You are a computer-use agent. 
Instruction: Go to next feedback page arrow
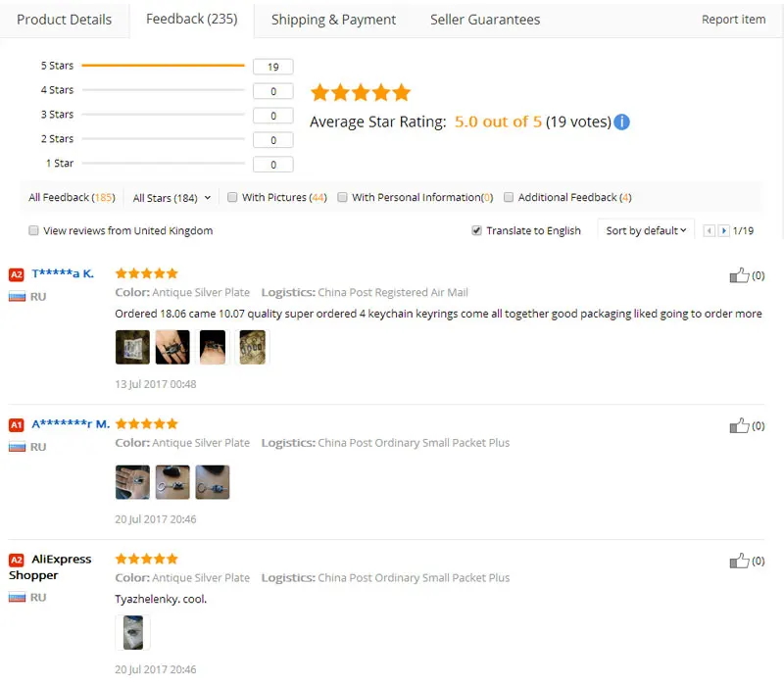724,231
